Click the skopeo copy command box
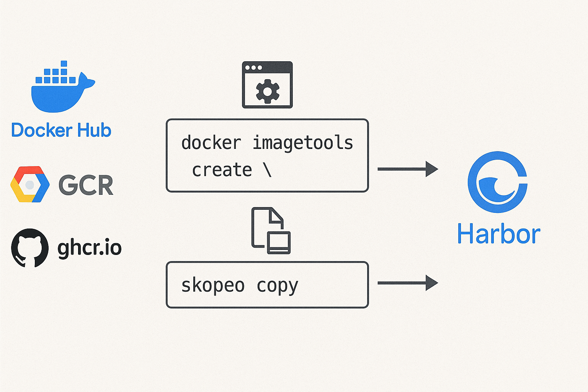The image size is (588, 392). (267, 285)
